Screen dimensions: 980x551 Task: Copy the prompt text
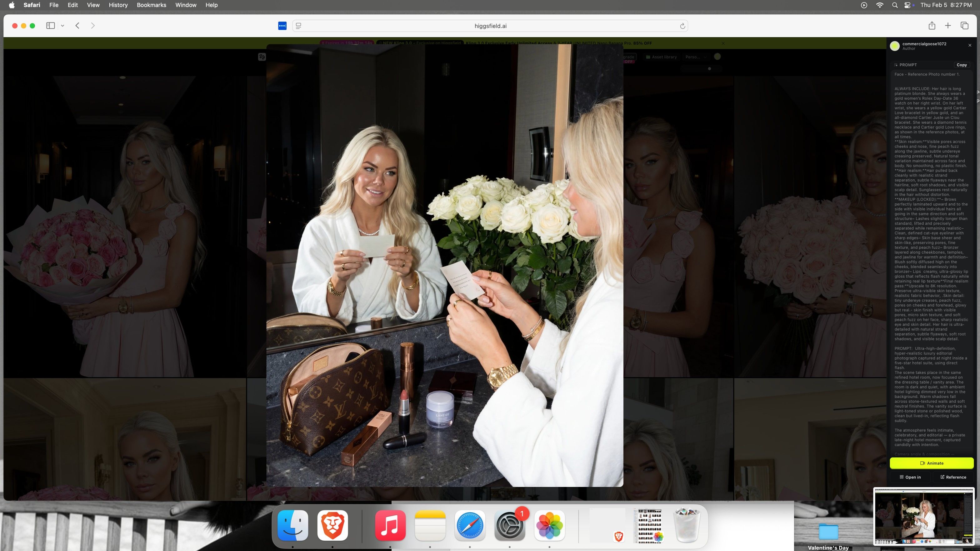click(x=961, y=65)
